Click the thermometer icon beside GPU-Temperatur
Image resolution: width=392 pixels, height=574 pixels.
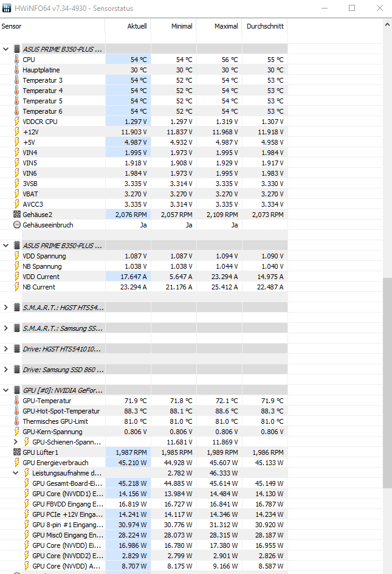point(16,401)
